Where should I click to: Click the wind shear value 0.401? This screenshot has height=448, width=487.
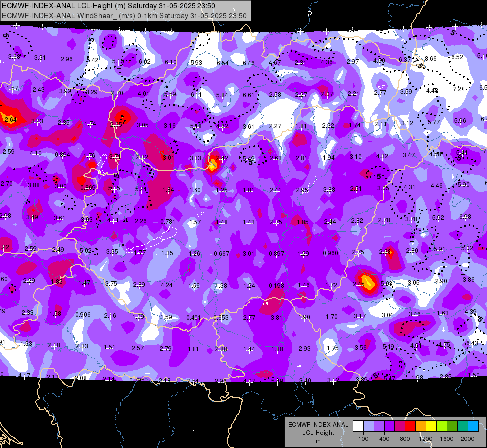pos(193,318)
